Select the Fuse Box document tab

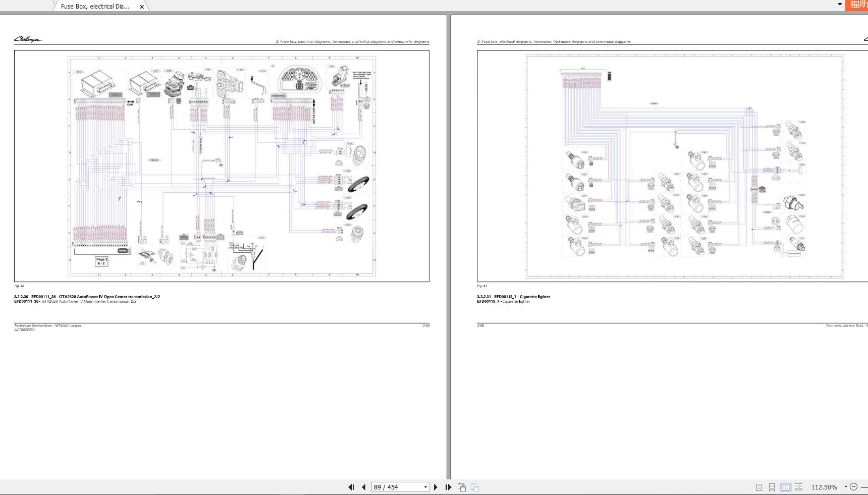pyautogui.click(x=95, y=7)
